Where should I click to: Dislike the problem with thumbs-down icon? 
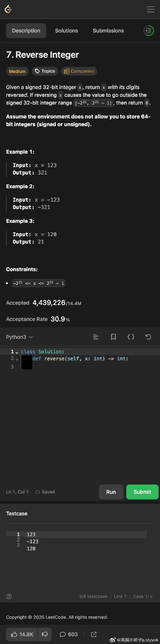point(45,634)
